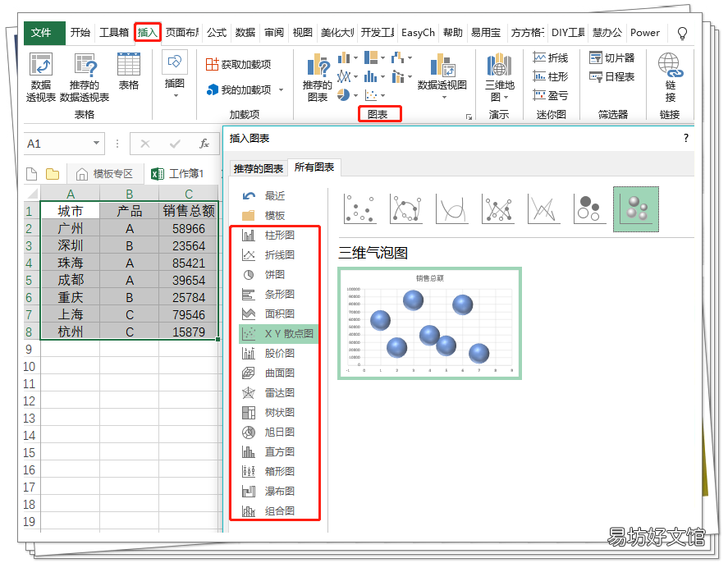Select the Insert (插入) ribbon tab

coord(148,33)
